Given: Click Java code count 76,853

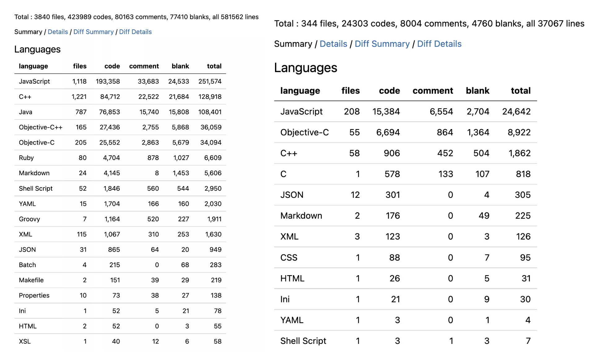Looking at the screenshot, I should pyautogui.click(x=109, y=112).
